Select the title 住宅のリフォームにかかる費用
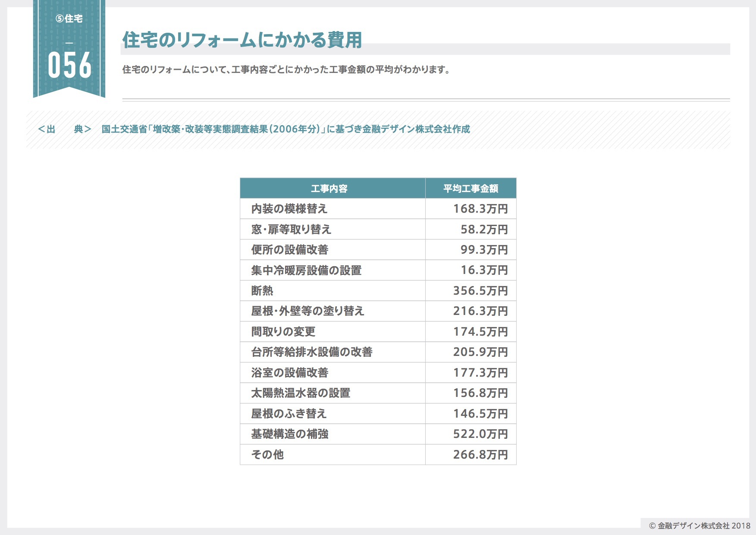Image resolution: width=756 pixels, height=535 pixels. [x=242, y=40]
